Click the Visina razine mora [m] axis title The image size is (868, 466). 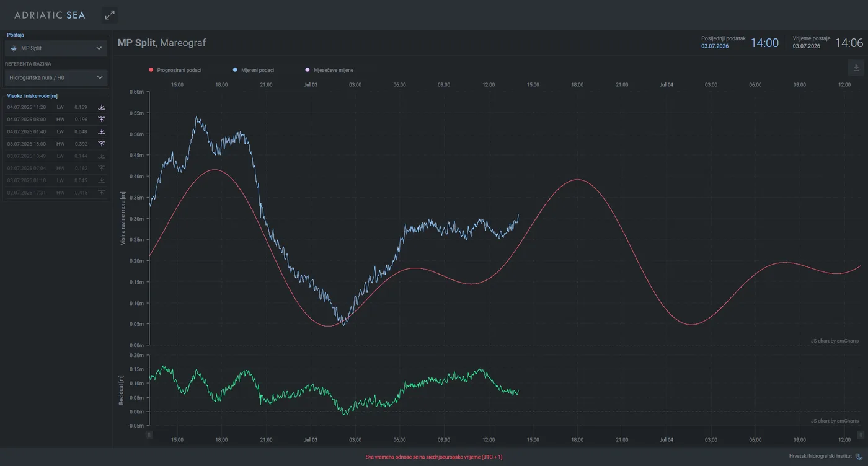[x=123, y=219]
